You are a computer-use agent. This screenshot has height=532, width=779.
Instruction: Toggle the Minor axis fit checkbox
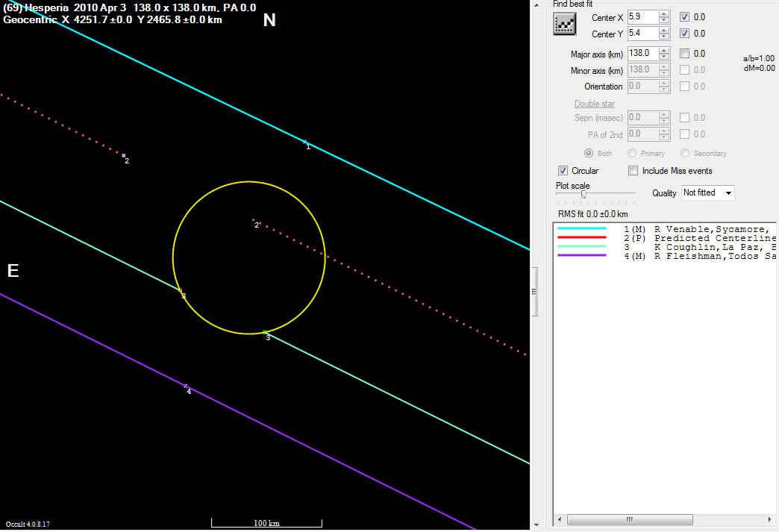[x=684, y=70]
